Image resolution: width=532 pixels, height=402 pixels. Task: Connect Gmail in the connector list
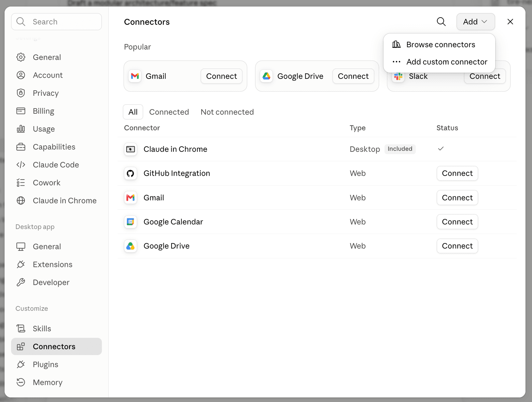tap(457, 198)
